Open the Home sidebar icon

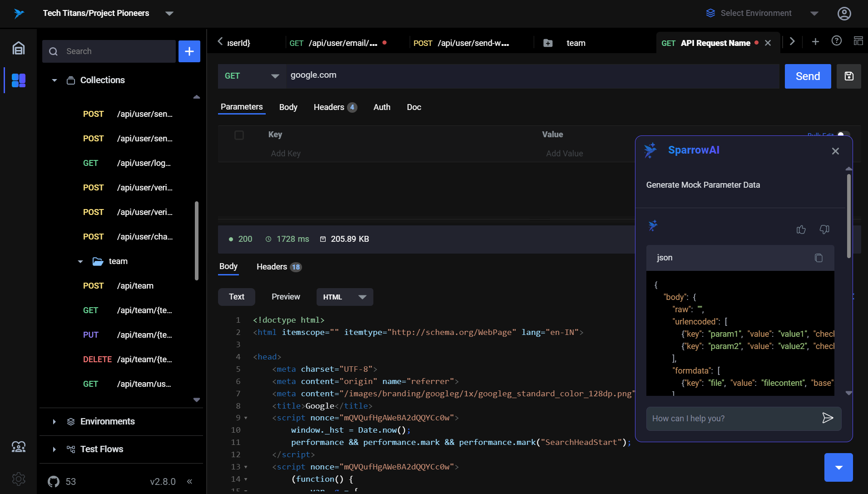click(19, 48)
